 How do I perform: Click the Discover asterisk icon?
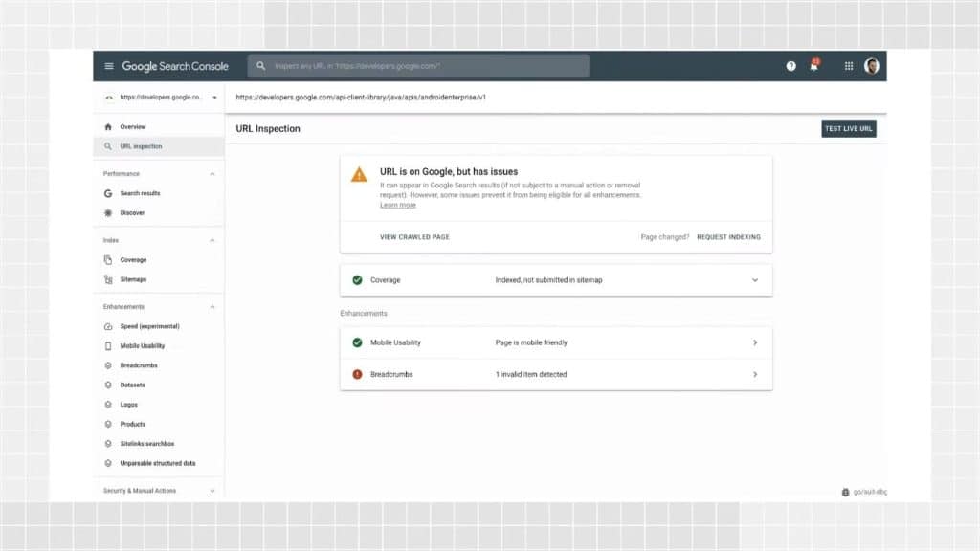(x=108, y=213)
